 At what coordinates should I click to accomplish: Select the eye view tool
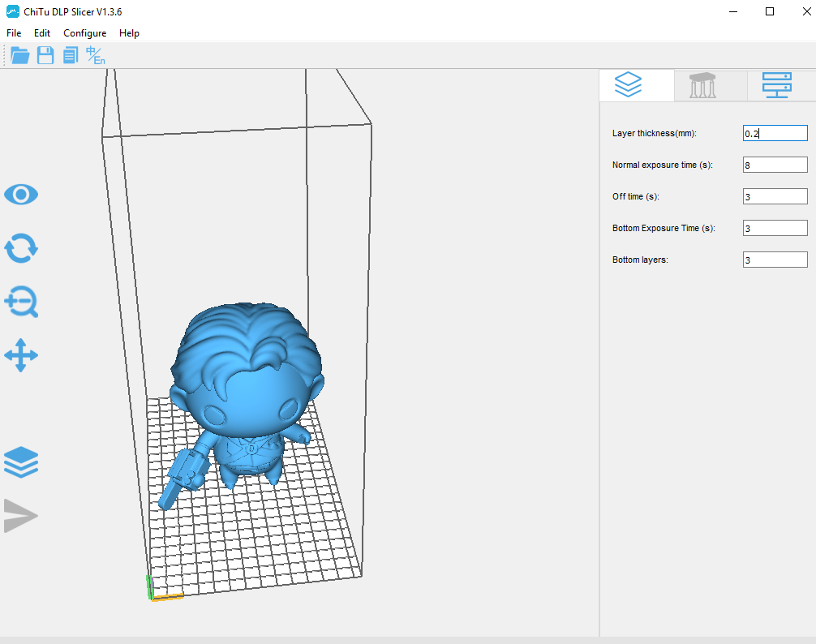(x=21, y=195)
